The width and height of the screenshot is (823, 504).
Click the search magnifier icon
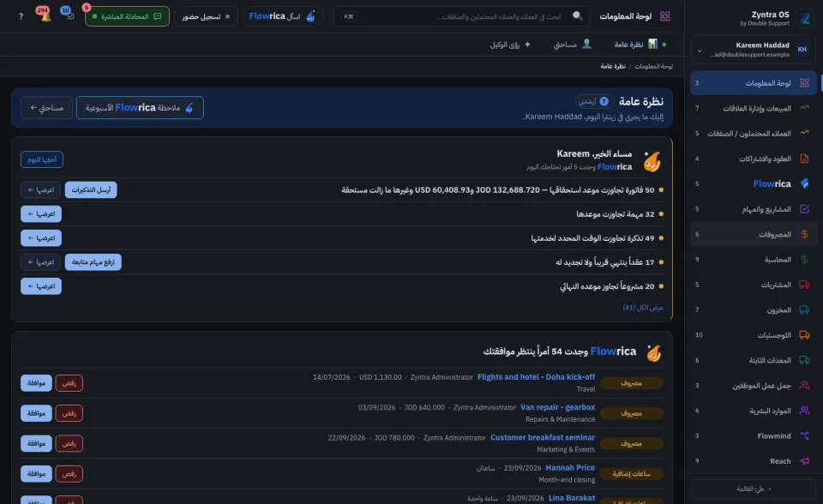(x=577, y=15)
